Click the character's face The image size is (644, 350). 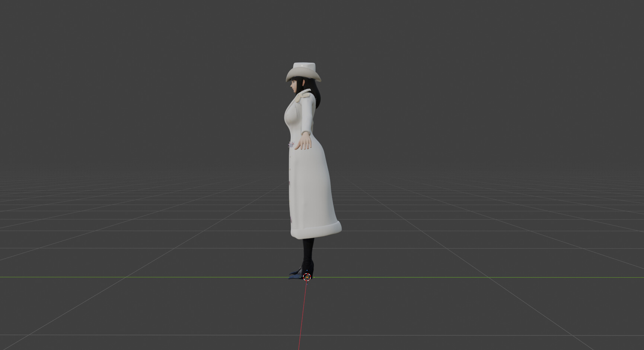pyautogui.click(x=295, y=86)
